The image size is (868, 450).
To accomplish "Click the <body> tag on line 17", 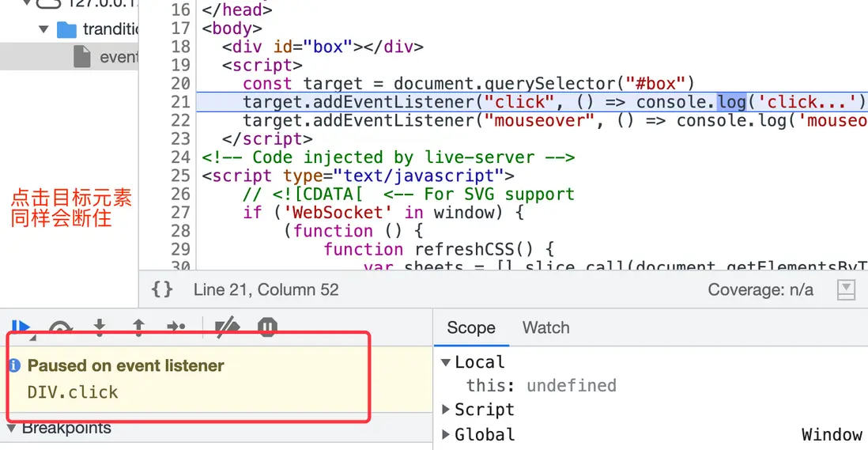I will (232, 28).
